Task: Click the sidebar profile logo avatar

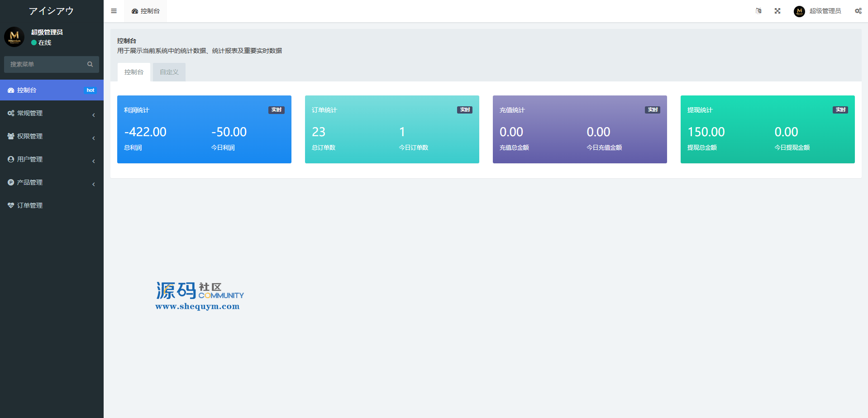Action: (14, 37)
